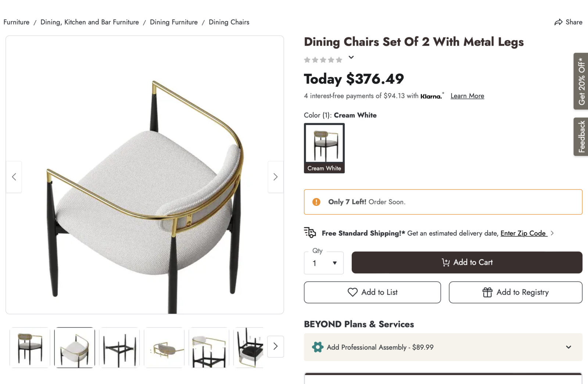Click the Enter Zip Code link
Viewport: 588px width, 384px height.
pos(523,233)
